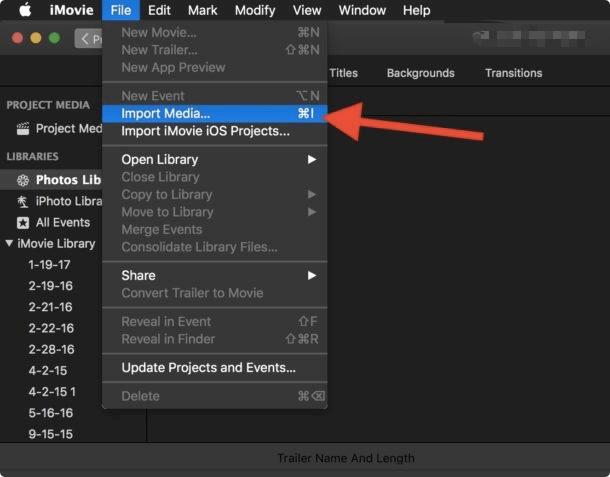Select Import Media from File menu

click(166, 114)
